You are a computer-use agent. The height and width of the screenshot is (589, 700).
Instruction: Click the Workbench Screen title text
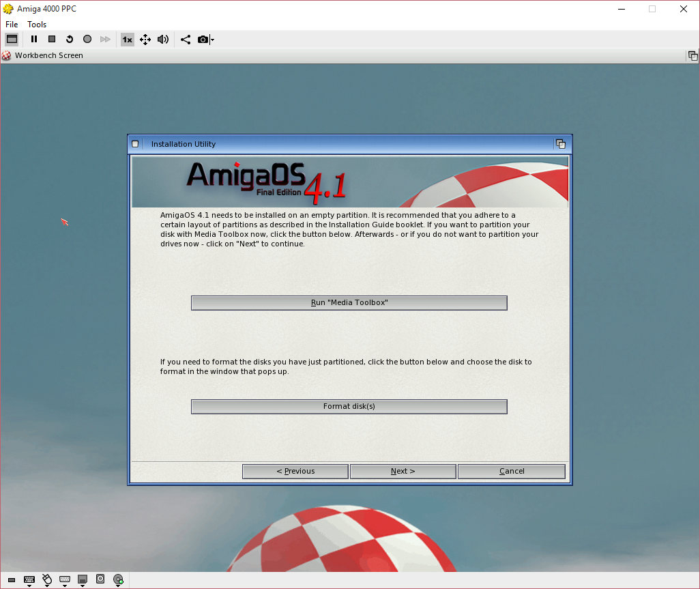coord(49,55)
